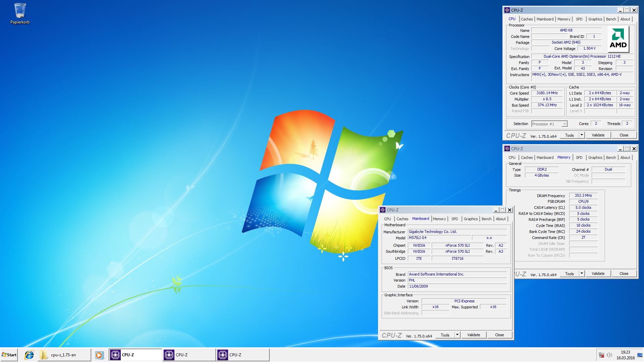The height and width of the screenshot is (362, 644).
Task: Click the DDR2 memory type field
Action: pos(542,169)
